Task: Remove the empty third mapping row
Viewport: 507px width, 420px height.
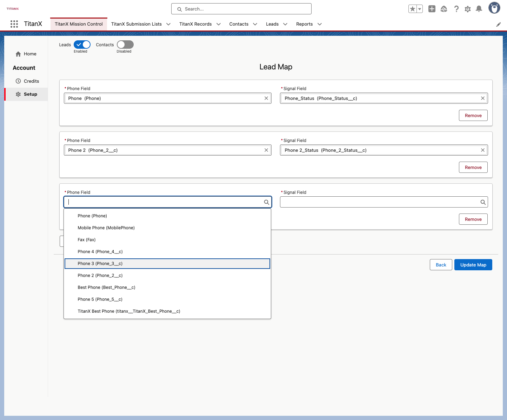Action: point(473,219)
